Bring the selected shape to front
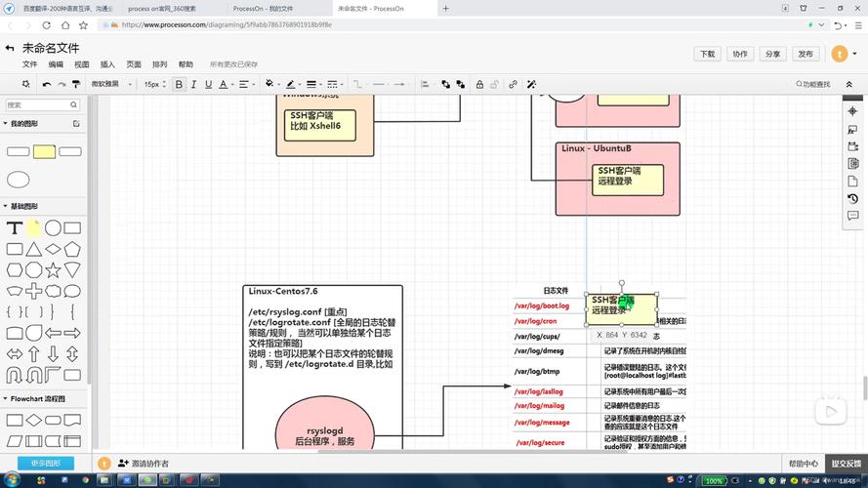The width and height of the screenshot is (868, 488). (445, 84)
